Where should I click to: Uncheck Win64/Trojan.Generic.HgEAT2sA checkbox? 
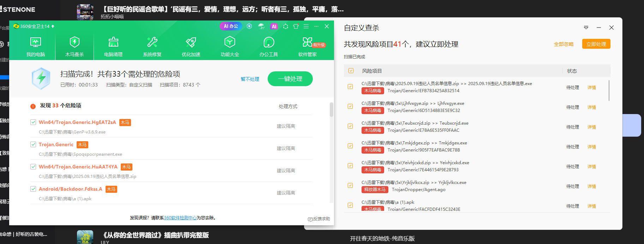click(33, 122)
